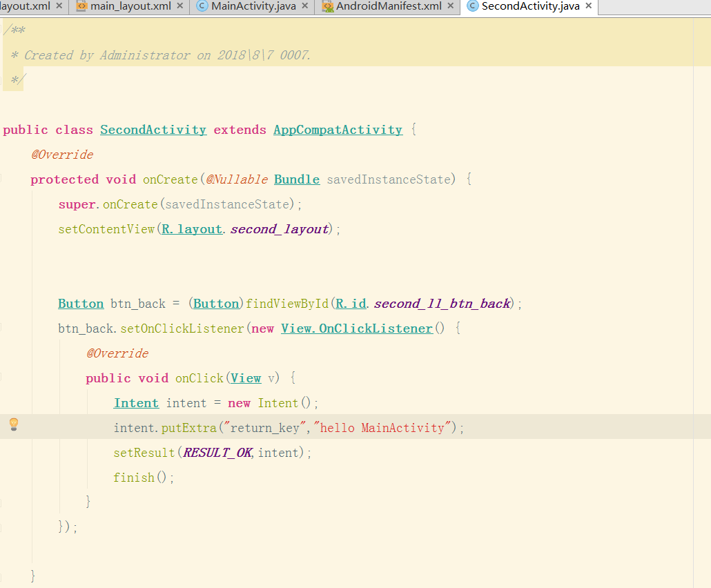Collapse the header doc comment fold marker
Viewport: 711px width, 588px height.
click(3, 30)
